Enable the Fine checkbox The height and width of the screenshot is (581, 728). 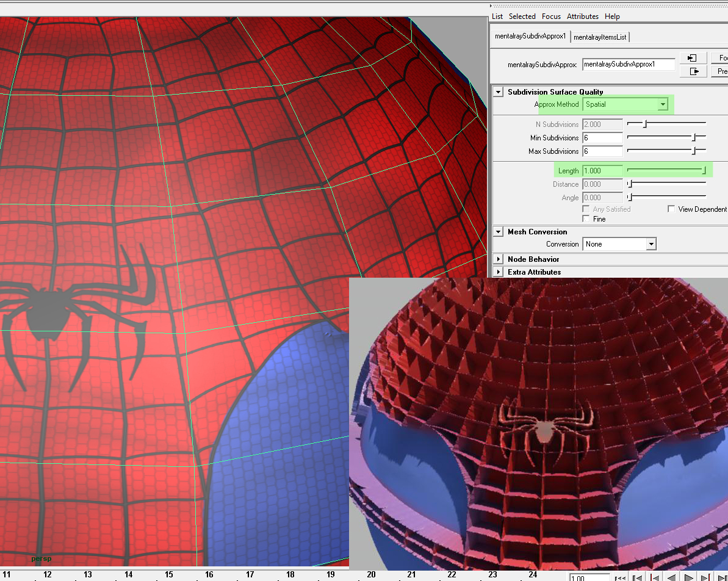(x=586, y=218)
